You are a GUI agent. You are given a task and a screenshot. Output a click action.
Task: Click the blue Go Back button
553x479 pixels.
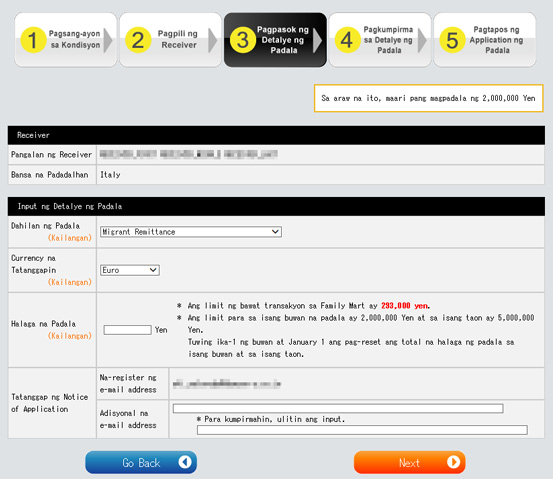(141, 462)
